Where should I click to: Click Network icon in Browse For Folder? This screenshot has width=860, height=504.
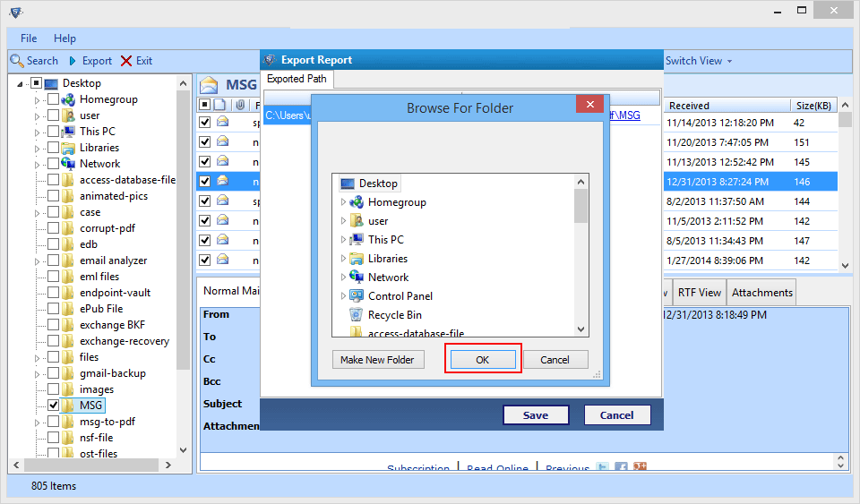click(x=357, y=278)
